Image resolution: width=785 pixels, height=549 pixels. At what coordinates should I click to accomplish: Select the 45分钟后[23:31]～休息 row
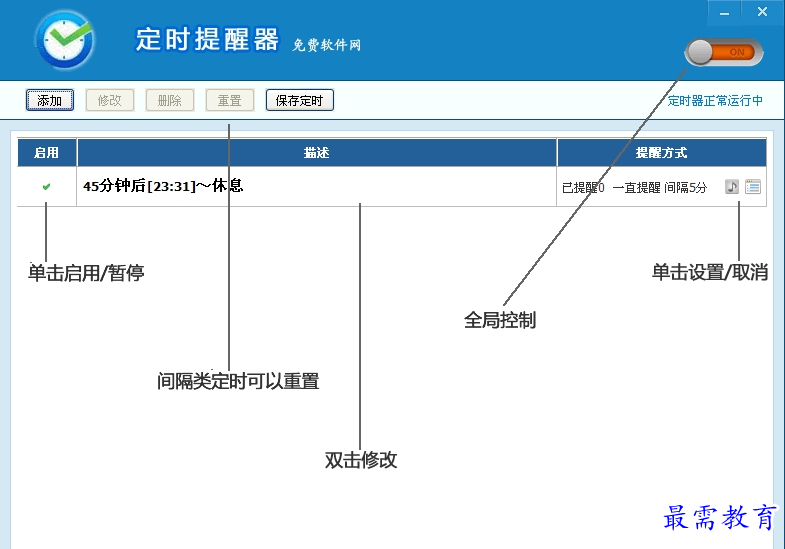click(391, 187)
